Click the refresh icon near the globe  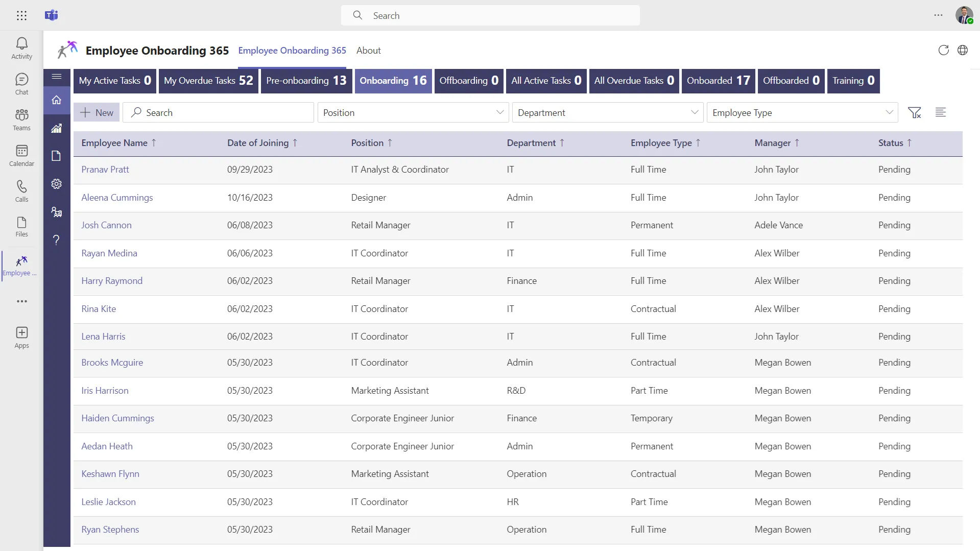943,50
